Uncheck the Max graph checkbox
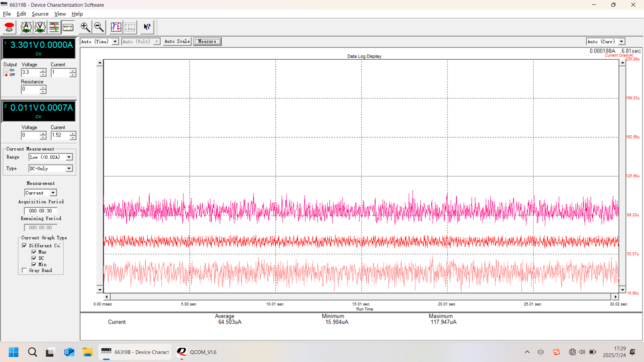The height and width of the screenshot is (362, 644). coord(35,252)
